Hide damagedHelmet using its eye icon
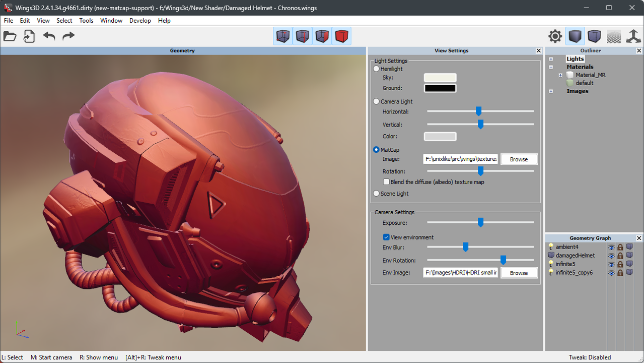 click(611, 256)
